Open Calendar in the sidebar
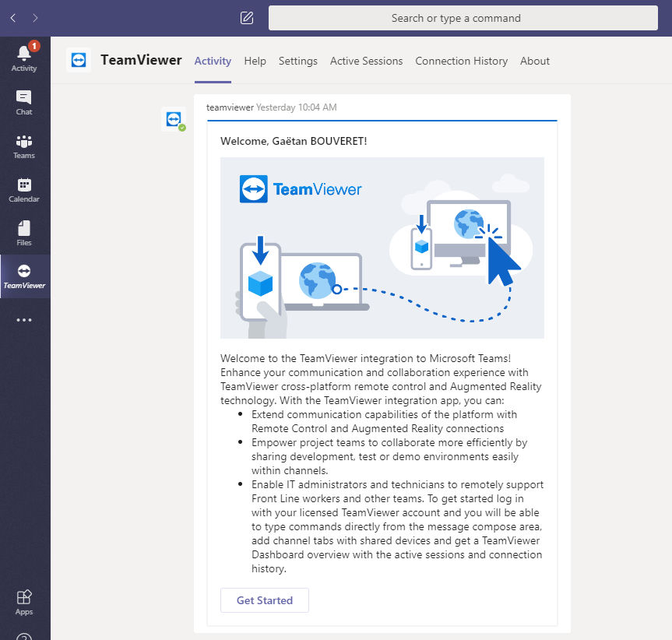 (24, 190)
